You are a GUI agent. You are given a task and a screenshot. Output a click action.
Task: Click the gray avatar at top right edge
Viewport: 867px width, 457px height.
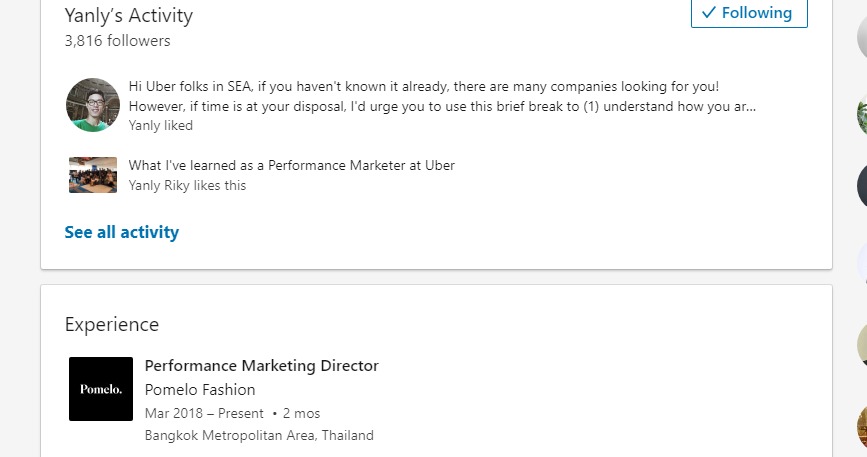[863, 40]
